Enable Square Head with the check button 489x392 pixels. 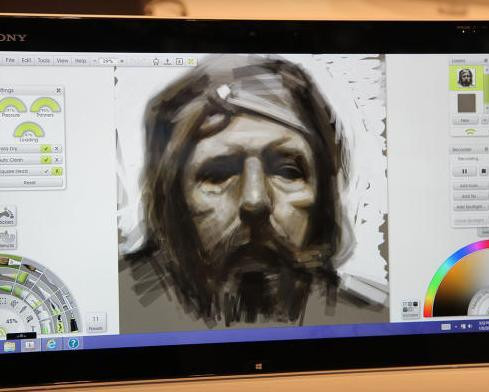click(x=46, y=171)
